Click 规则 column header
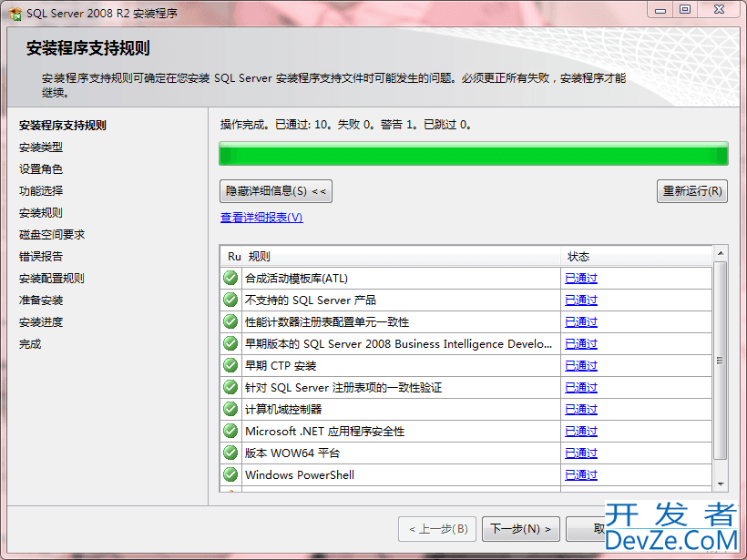Viewport: 747px width, 560px height. [401, 257]
